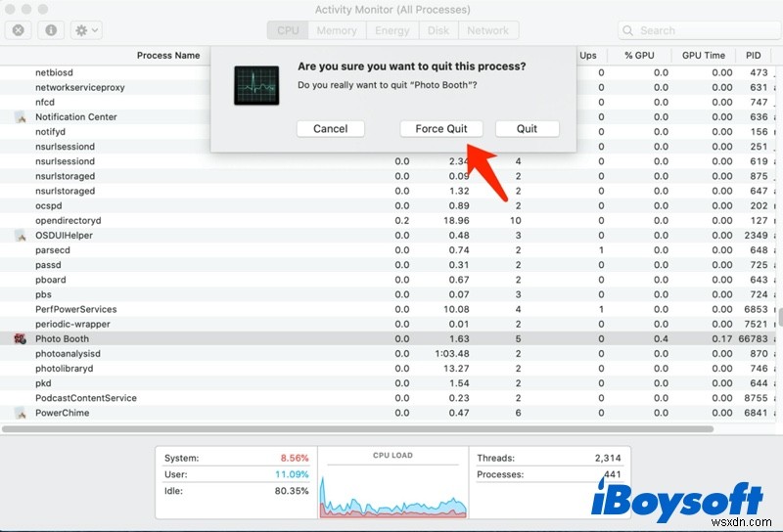Sort by % GPU column header
Viewport: 783px width, 532px height.
coord(639,56)
